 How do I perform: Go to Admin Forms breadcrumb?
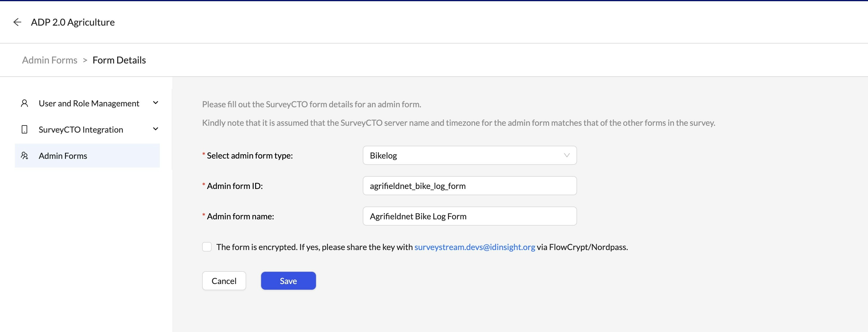click(49, 60)
